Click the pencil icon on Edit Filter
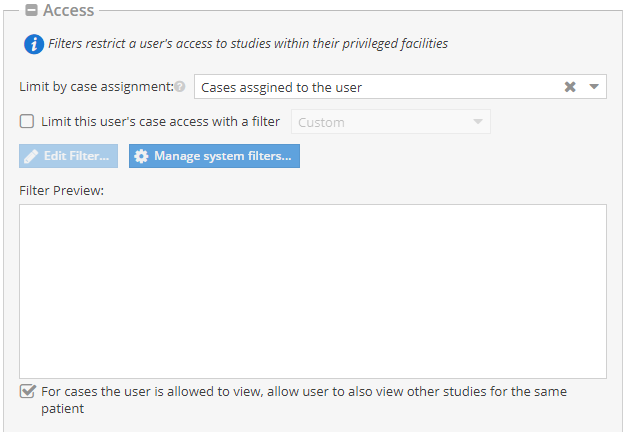The height and width of the screenshot is (432, 631). coord(31,156)
